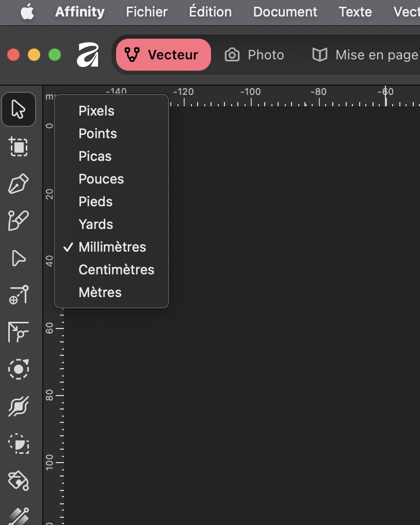Choose Pixels as ruler unit

click(111, 111)
